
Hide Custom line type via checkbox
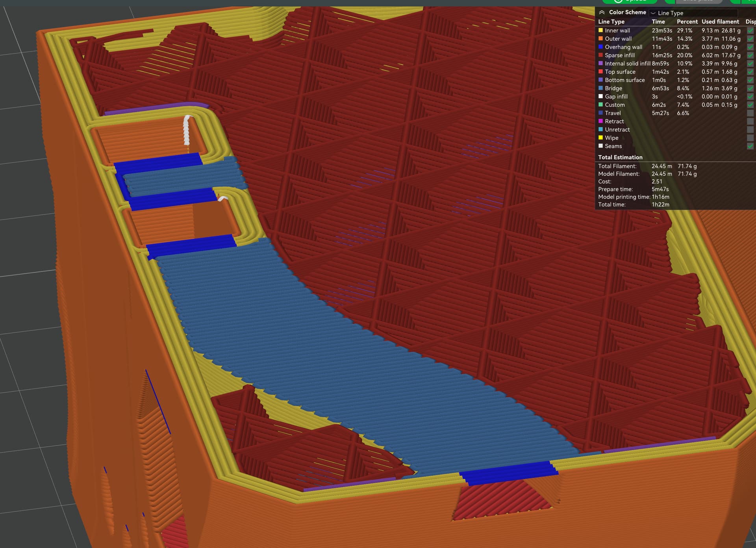tap(750, 105)
